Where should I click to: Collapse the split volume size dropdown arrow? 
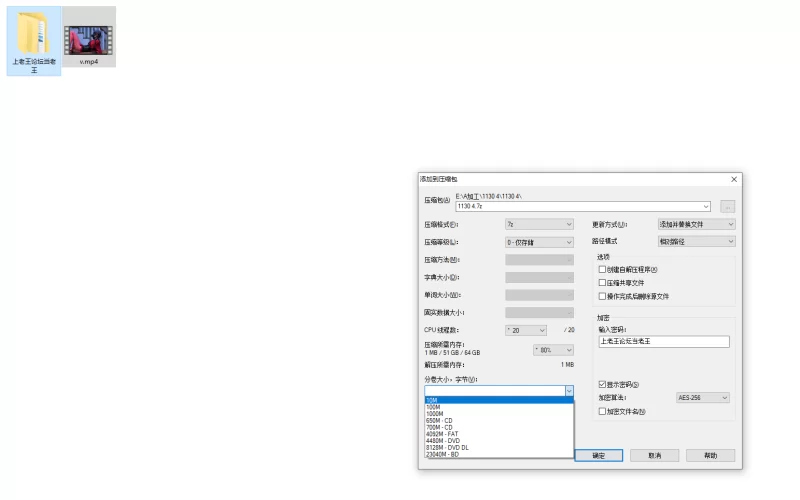click(569, 391)
